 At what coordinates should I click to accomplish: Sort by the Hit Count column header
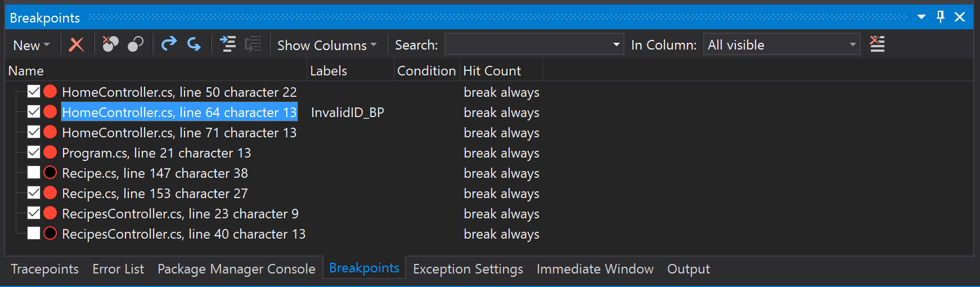pyautogui.click(x=492, y=71)
